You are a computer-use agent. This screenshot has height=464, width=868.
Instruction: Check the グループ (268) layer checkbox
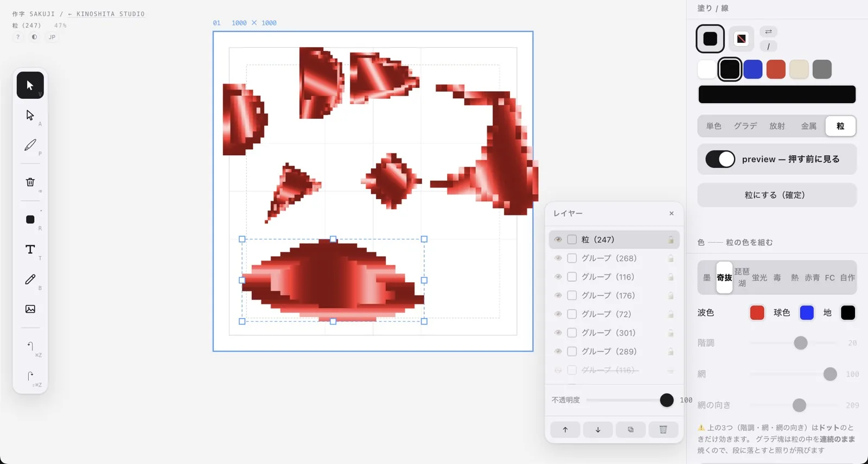click(x=572, y=258)
